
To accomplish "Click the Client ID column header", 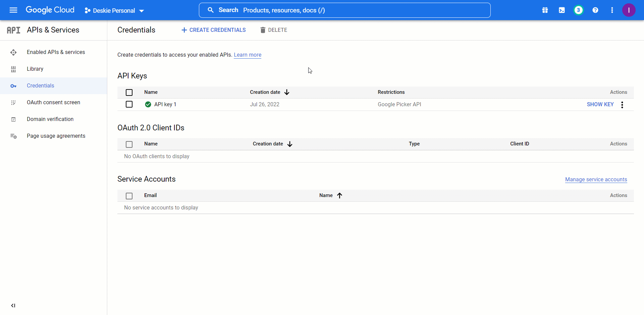I will point(520,144).
